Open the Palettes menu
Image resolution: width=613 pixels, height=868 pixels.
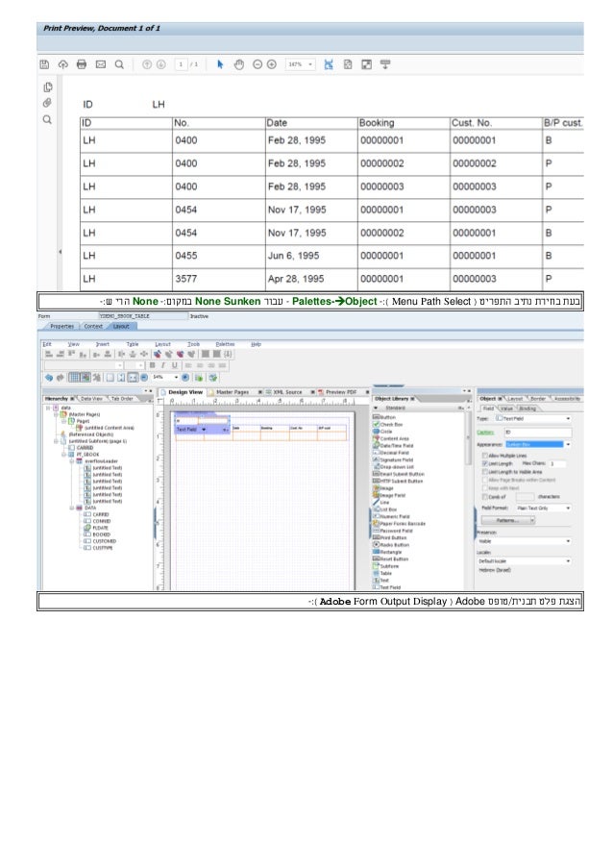click(224, 342)
